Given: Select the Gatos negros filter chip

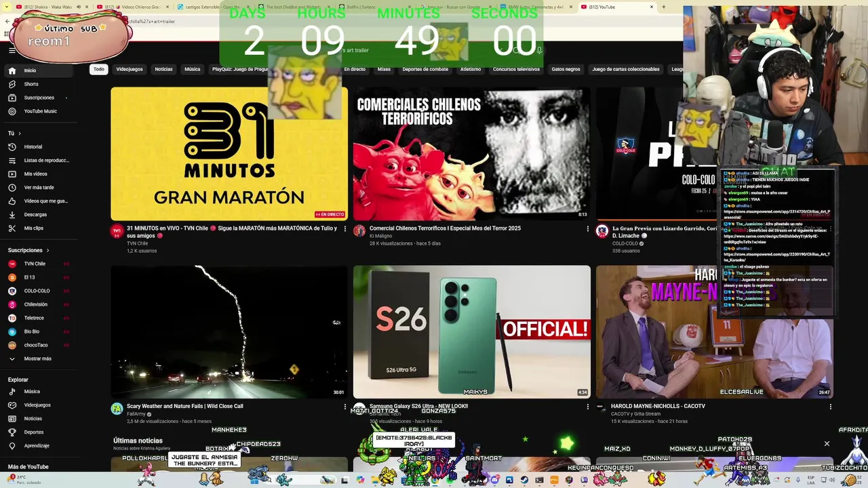Looking at the screenshot, I should 566,69.
